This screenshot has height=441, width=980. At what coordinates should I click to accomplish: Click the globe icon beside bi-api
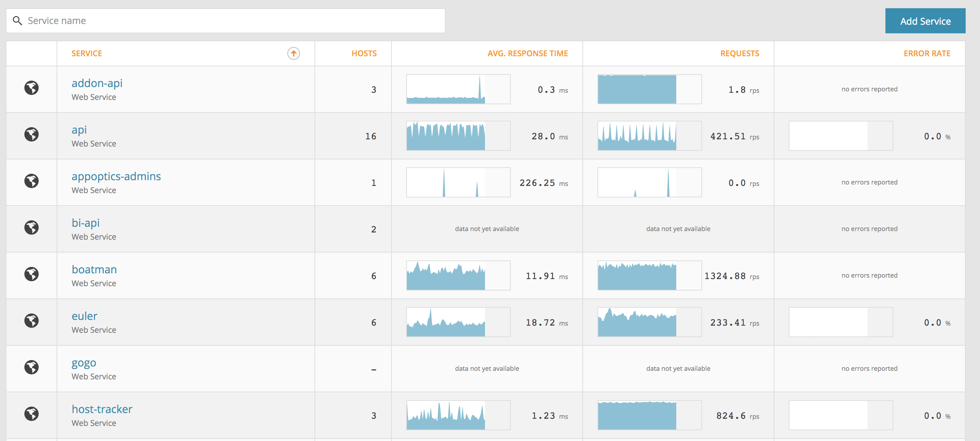click(x=32, y=227)
